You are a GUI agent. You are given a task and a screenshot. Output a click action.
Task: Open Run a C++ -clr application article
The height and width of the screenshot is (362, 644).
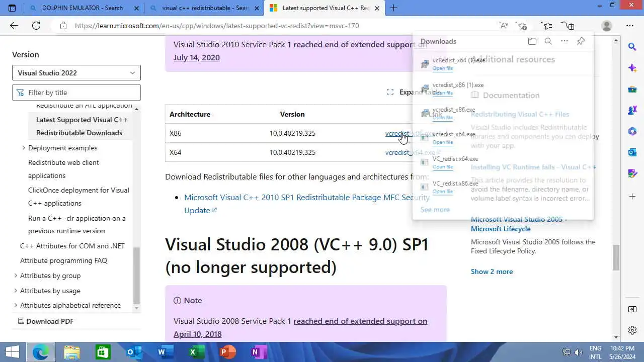(x=77, y=224)
